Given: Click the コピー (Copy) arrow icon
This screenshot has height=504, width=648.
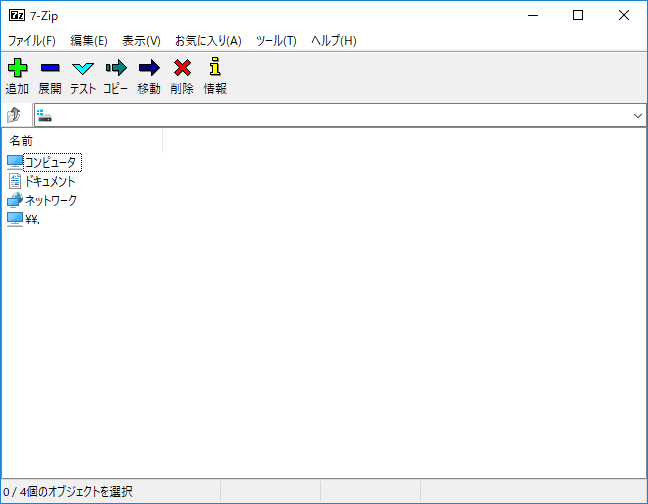Looking at the screenshot, I should (116, 68).
